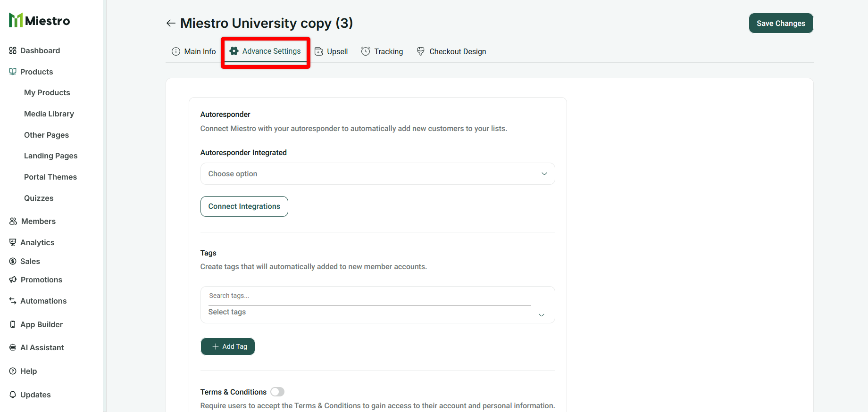
Task: Click the plus icon on Add Tag
Action: point(216,346)
